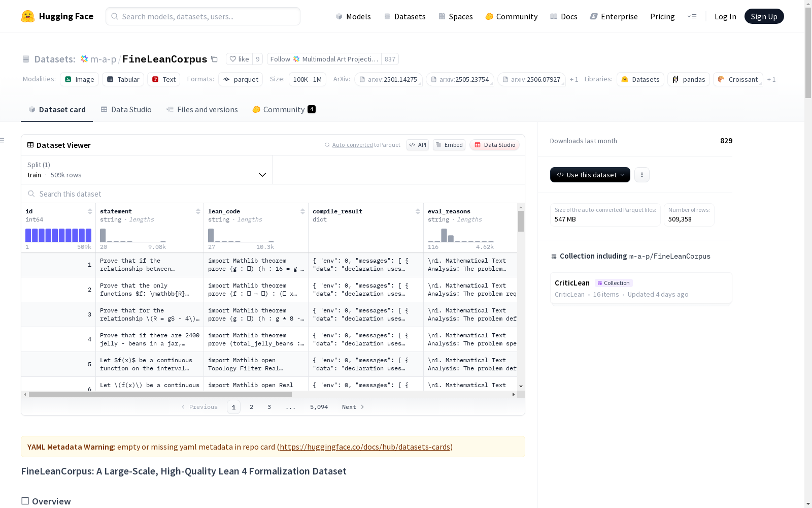Open the Community menu in top navigation

point(512,16)
